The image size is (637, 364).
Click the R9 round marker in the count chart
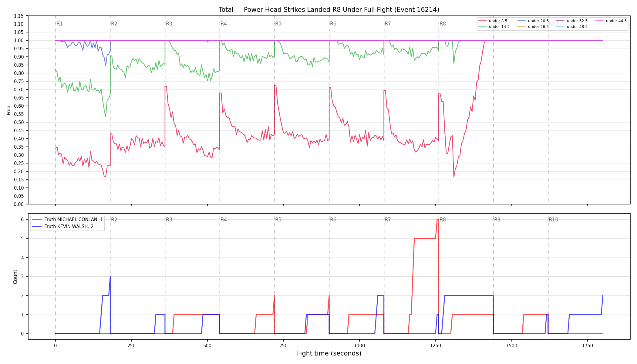pyautogui.click(x=497, y=220)
